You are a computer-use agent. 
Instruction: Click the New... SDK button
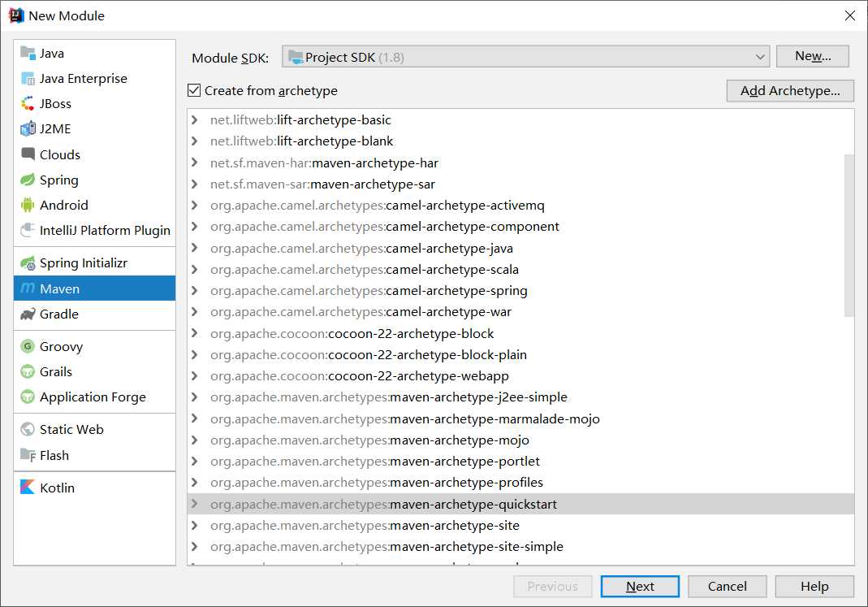(x=812, y=56)
